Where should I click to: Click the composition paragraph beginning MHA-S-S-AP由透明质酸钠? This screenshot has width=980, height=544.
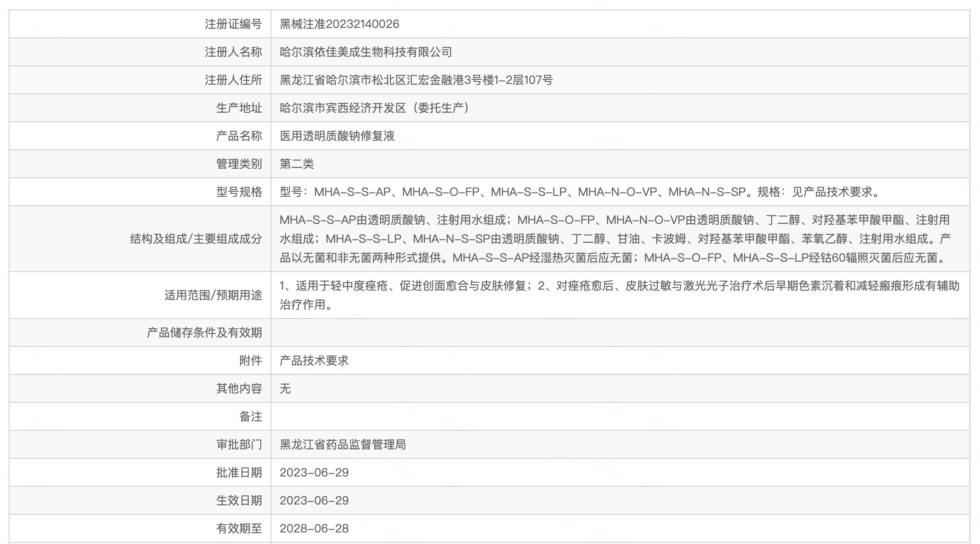tap(615, 239)
